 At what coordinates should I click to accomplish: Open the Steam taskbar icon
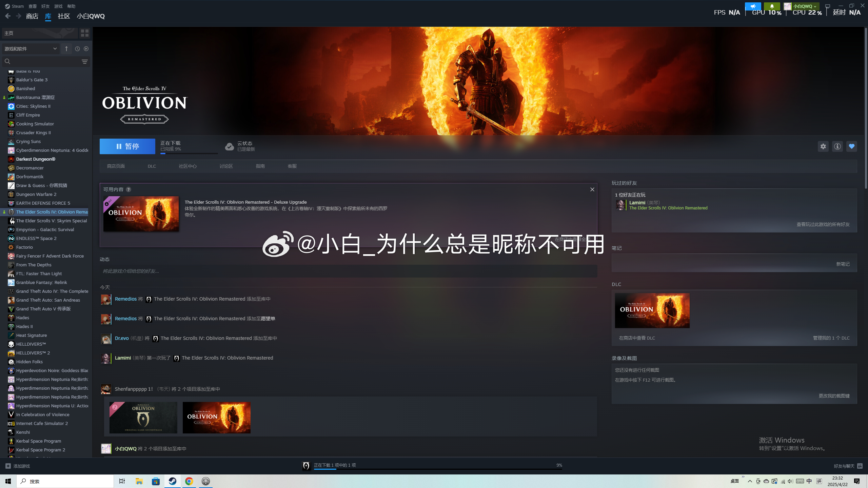(173, 481)
